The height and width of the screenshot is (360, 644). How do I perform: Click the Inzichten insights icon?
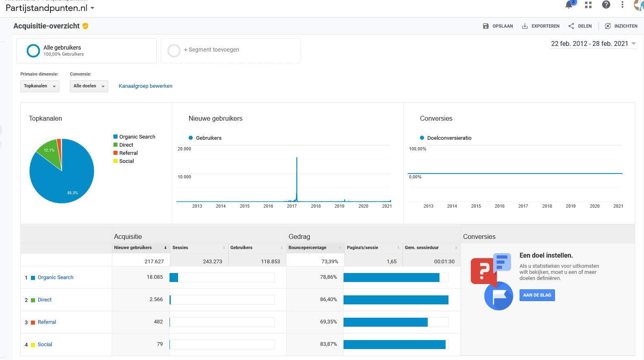point(608,26)
